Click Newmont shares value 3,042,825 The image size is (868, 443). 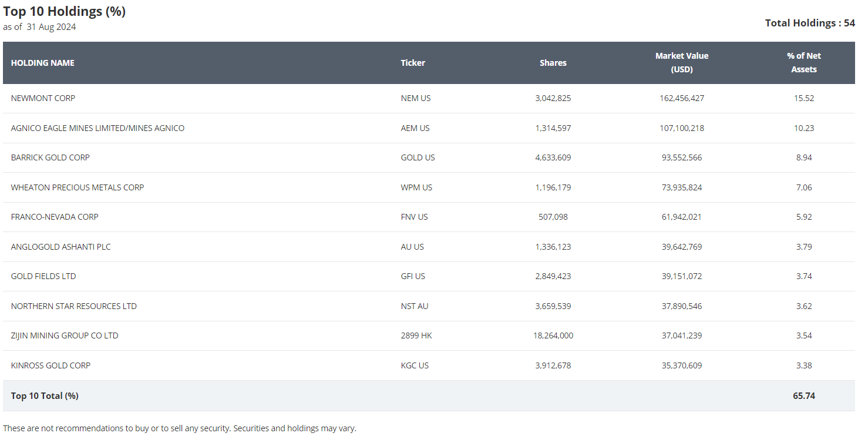click(553, 98)
